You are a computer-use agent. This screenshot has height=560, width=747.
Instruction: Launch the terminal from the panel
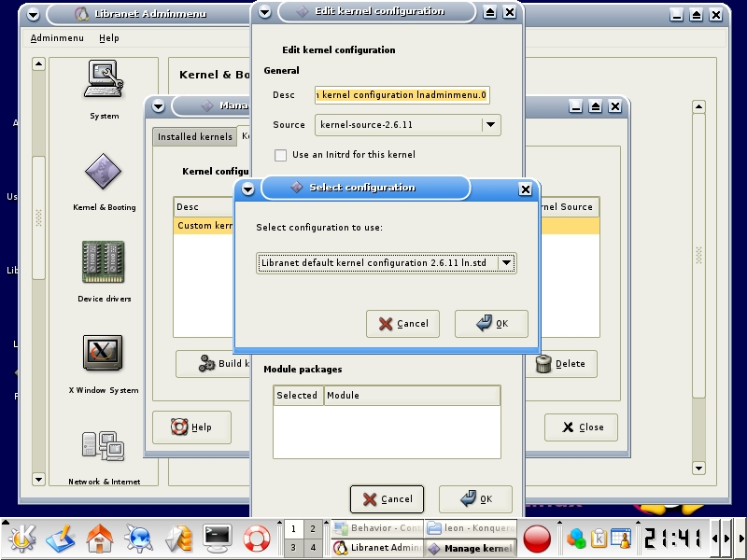218,539
